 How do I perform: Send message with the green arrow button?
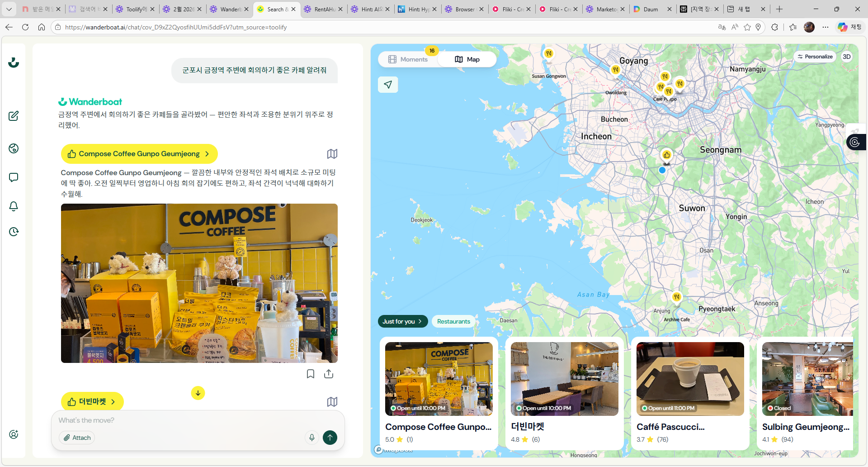[330, 438]
